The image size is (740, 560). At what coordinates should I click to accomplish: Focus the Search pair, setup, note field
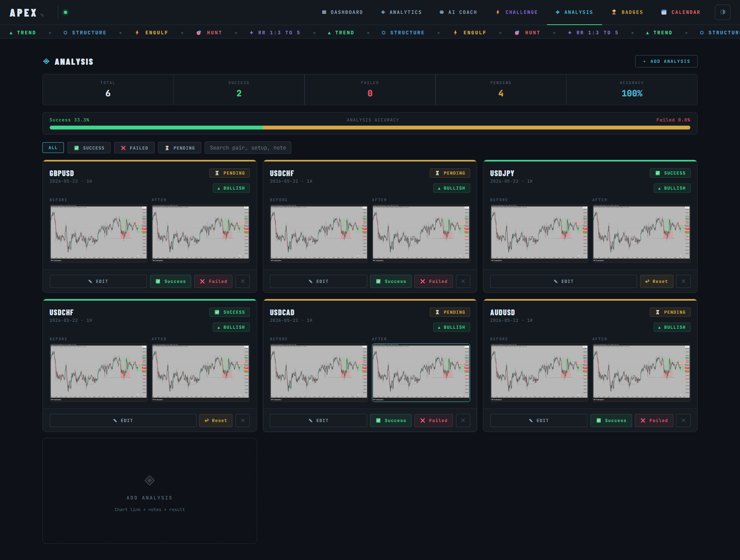[x=248, y=148]
